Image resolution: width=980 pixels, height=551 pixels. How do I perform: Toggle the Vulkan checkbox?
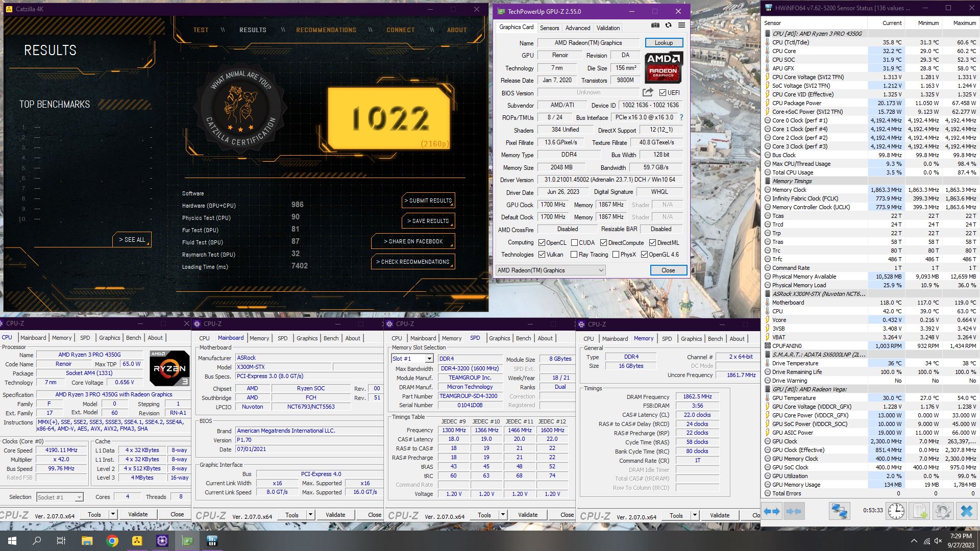(x=542, y=254)
